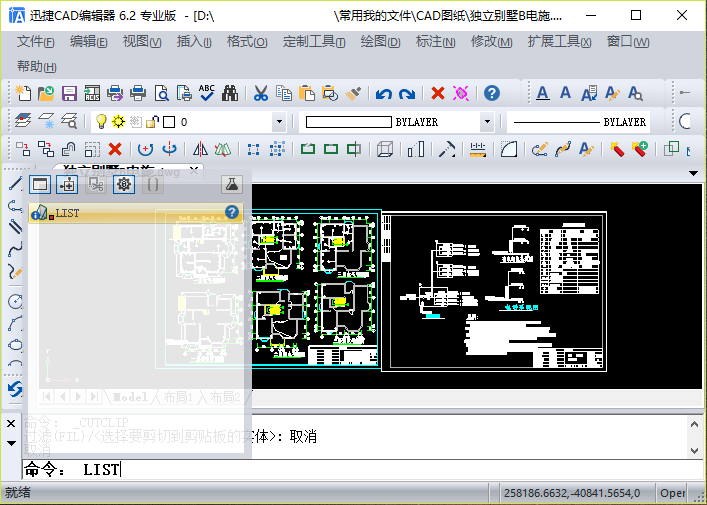Click into the command line input
707x505 pixels.
363,469
